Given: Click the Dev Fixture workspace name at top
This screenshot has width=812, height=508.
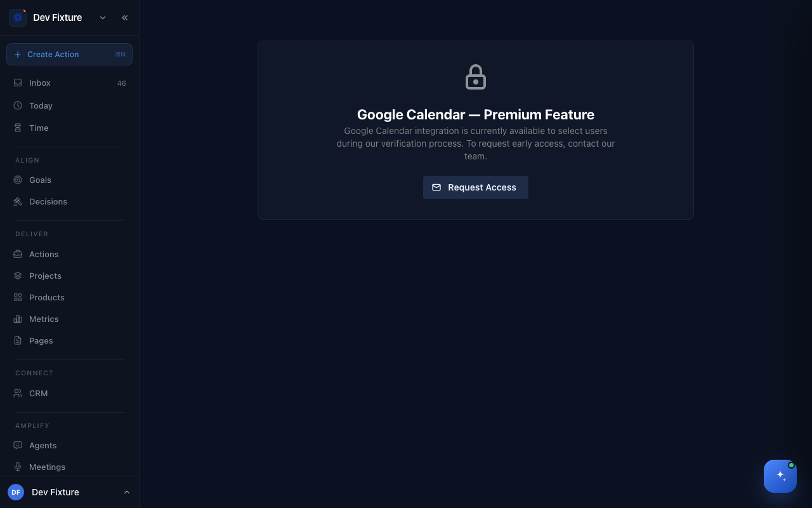Looking at the screenshot, I should point(57,18).
